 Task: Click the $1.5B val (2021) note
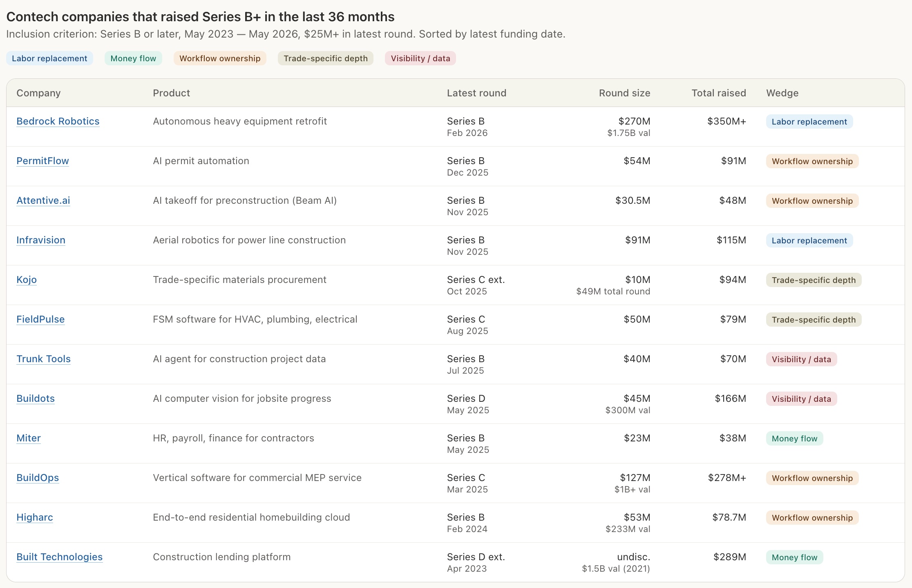click(616, 569)
